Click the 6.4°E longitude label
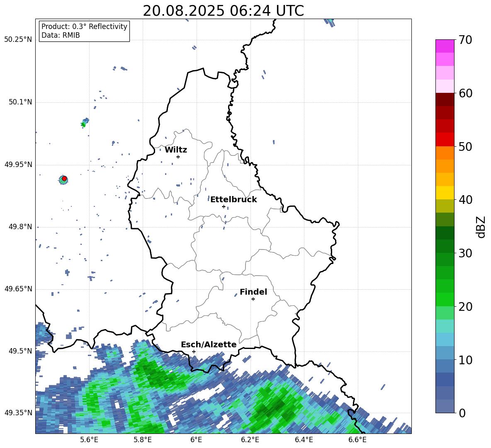This screenshot has width=491, height=448. pos(304,440)
